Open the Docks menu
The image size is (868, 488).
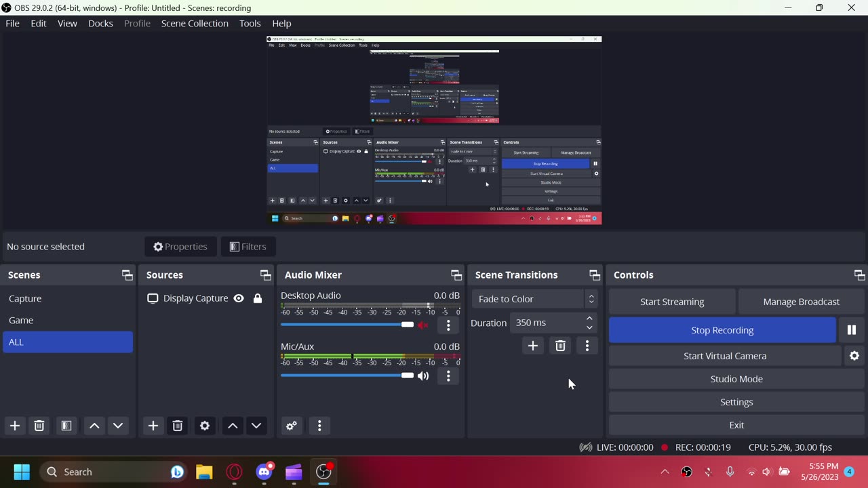click(x=100, y=23)
